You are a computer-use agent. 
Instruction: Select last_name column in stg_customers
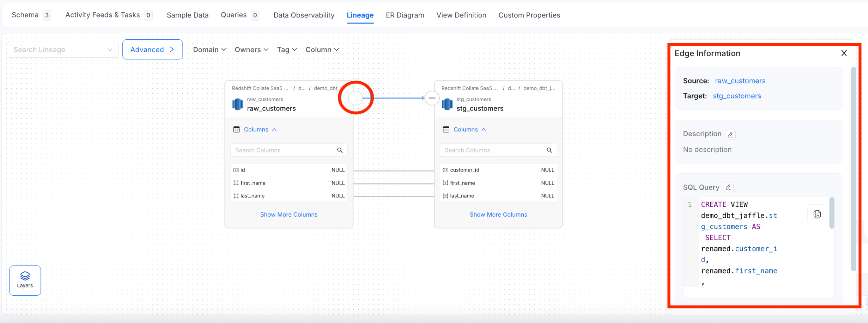point(498,196)
